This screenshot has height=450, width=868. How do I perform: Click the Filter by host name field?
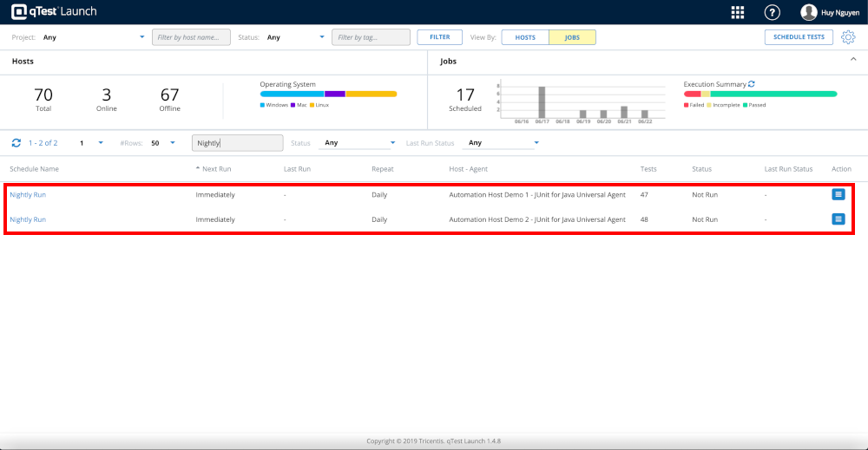191,37
